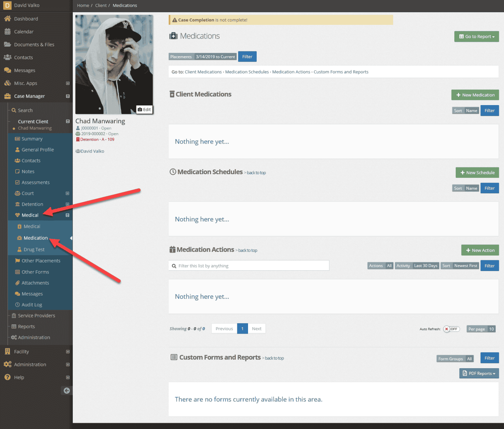This screenshot has width=504, height=429.
Task: Click the Other Placements flag icon
Action: (x=17, y=261)
